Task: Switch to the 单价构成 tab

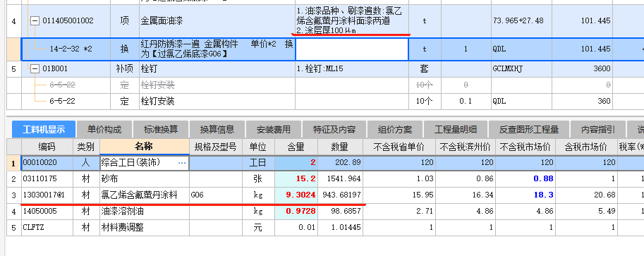Action: [104, 130]
